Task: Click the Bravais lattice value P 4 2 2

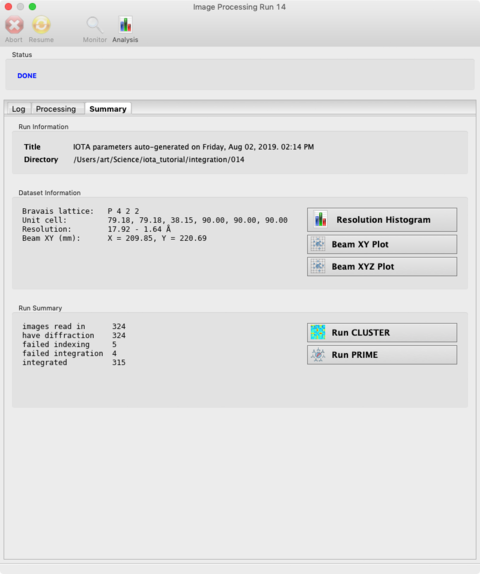Action: click(123, 211)
